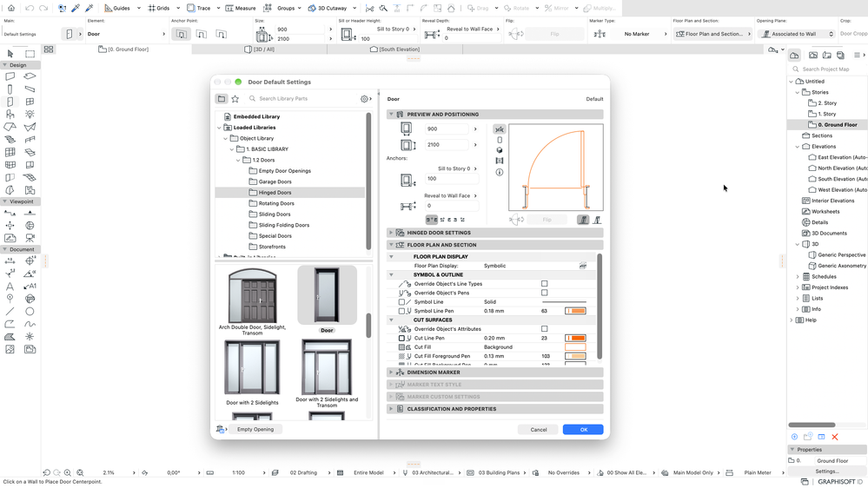Select opening plane associated to wall icon
The image size is (868, 488).
pyautogui.click(x=583, y=220)
